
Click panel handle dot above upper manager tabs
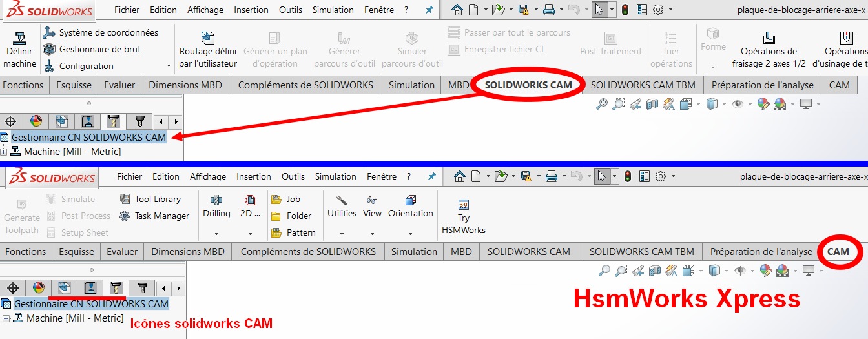coord(89,103)
